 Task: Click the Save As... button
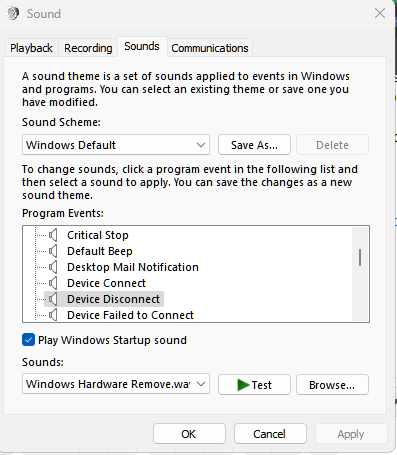(x=254, y=145)
